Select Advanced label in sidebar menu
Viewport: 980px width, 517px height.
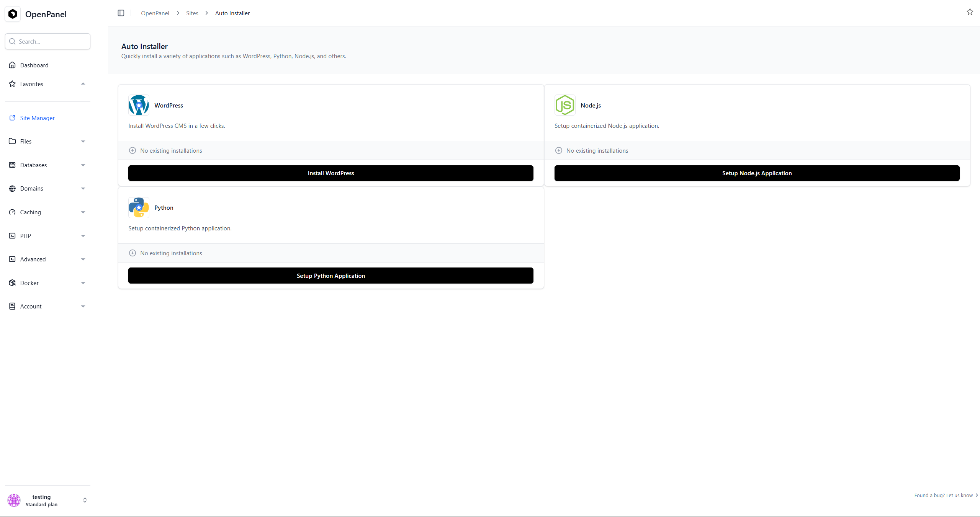point(33,259)
